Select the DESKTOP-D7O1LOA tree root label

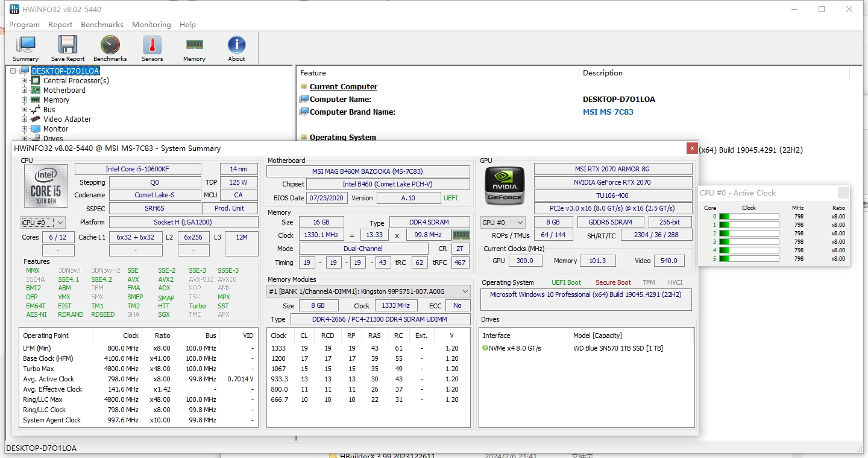[66, 71]
